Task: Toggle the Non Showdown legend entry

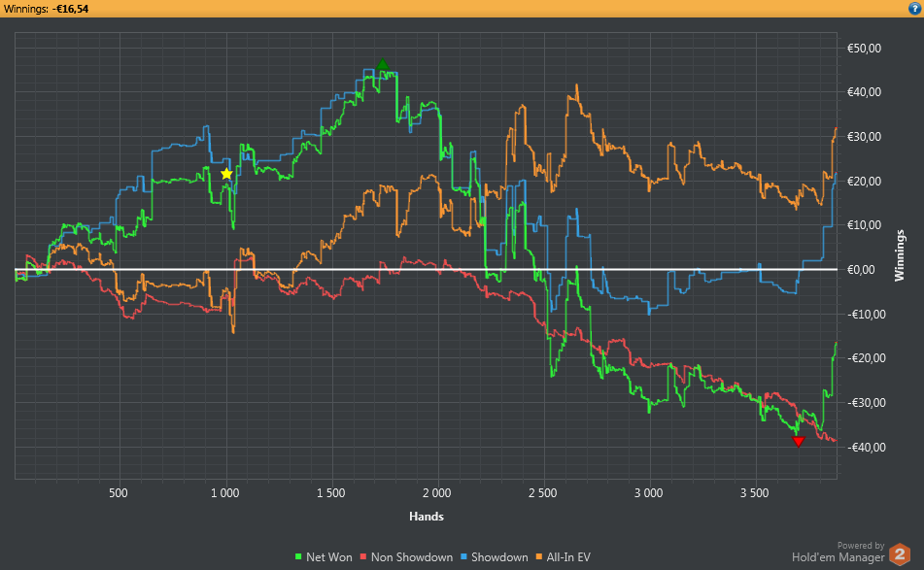Action: click(x=406, y=557)
